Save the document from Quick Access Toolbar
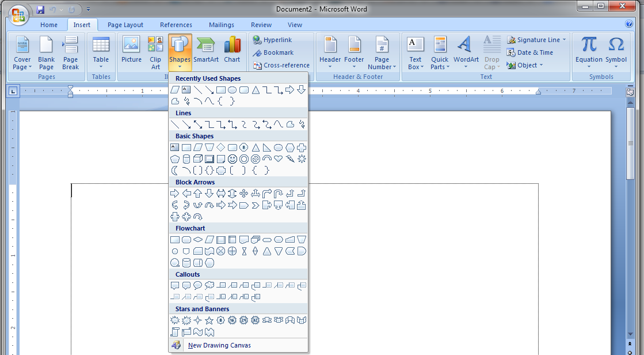This screenshot has width=644, height=355. tap(40, 9)
